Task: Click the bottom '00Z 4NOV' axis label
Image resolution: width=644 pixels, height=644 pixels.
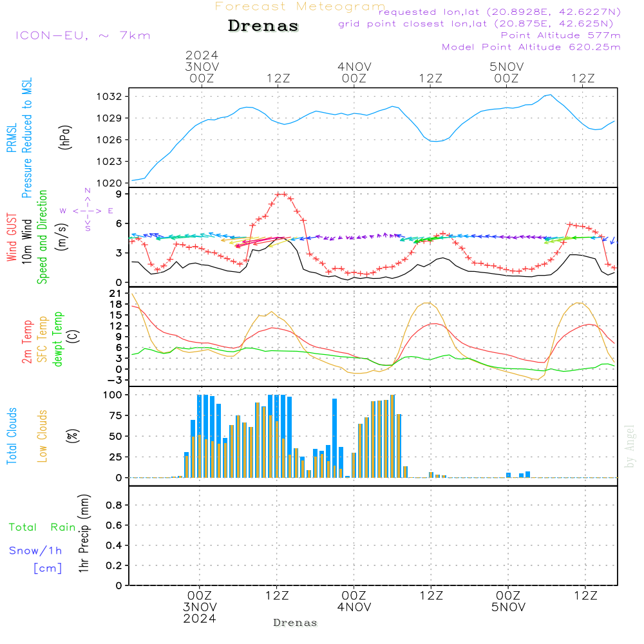Action: tap(354, 601)
